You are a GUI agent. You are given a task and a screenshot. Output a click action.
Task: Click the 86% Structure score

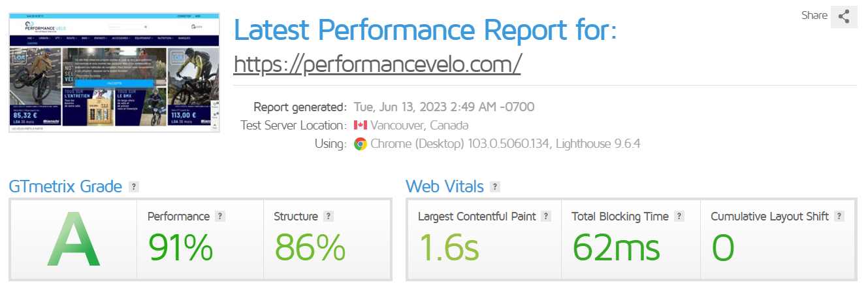[x=310, y=247]
